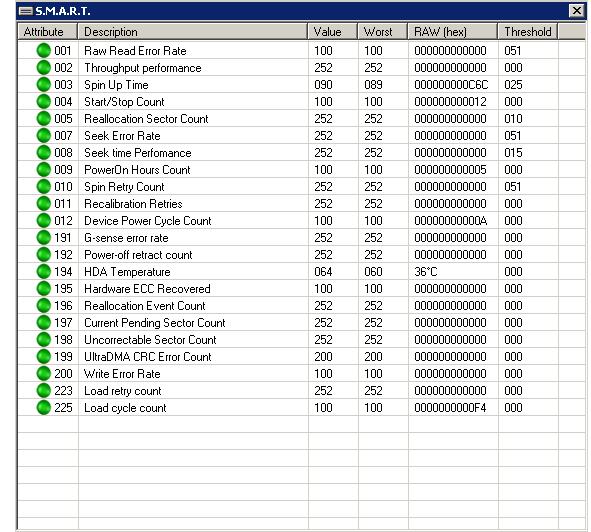This screenshot has width=591, height=532.
Task: Select the Start/Stop Count description
Action: click(124, 102)
